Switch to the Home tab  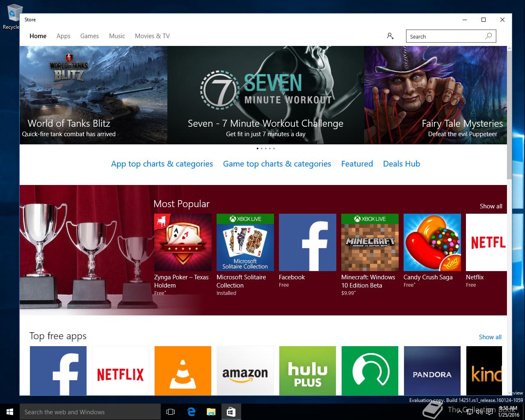click(x=38, y=36)
